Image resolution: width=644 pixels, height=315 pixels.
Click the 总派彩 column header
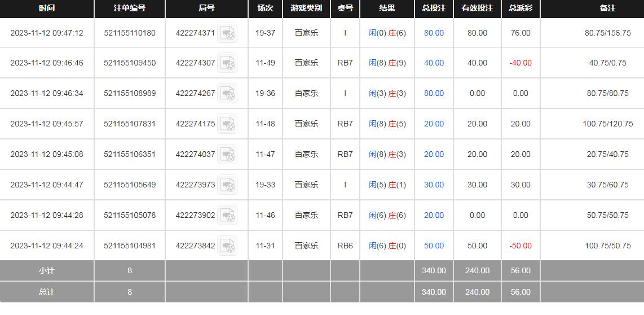click(520, 8)
